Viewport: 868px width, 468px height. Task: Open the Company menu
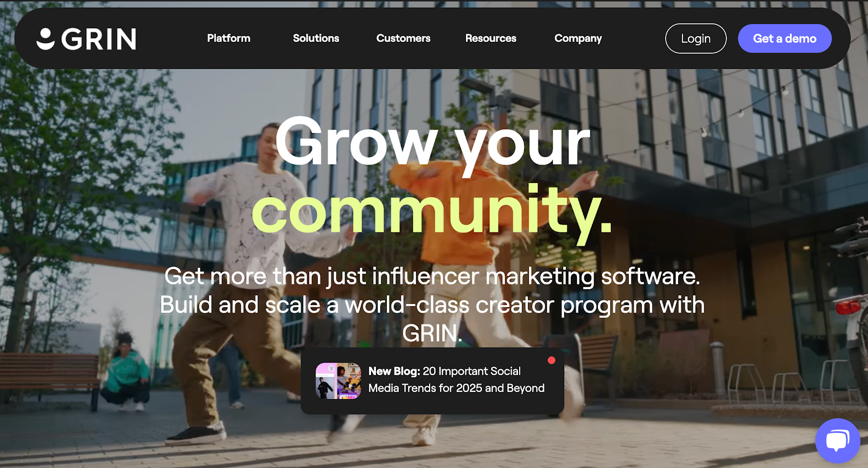[x=578, y=39]
